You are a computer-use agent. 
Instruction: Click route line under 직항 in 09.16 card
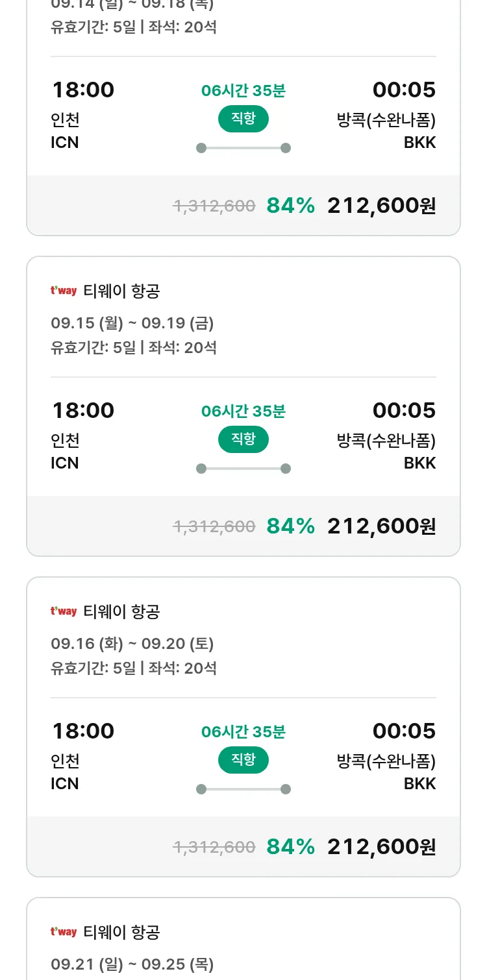point(243,789)
